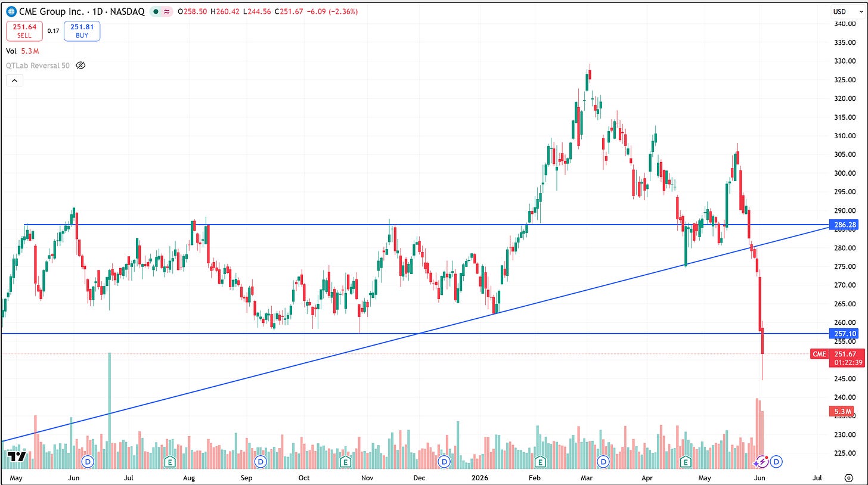Open the earliest earnings E marker before Aug
Viewport: 868px width, 485px height.
[170, 462]
